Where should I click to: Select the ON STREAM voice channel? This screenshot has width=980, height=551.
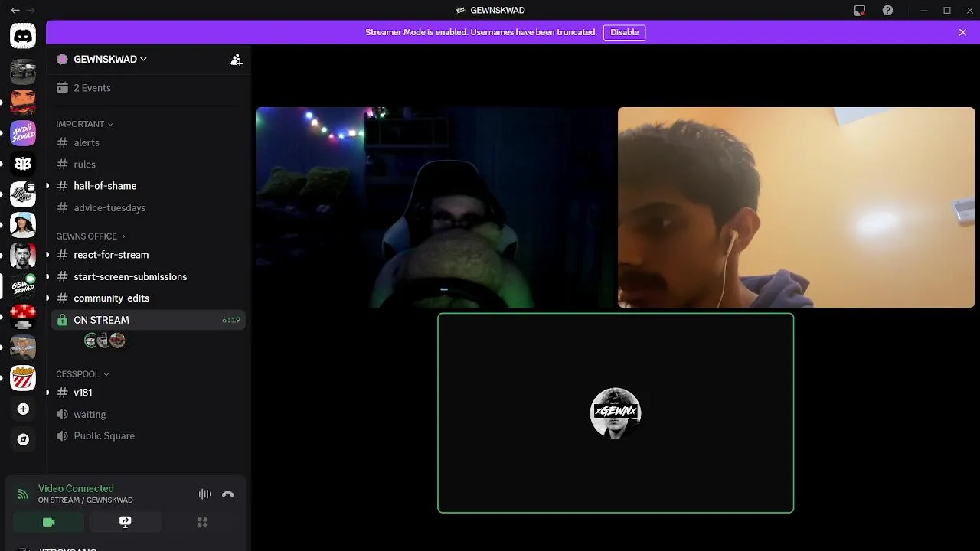coord(148,320)
